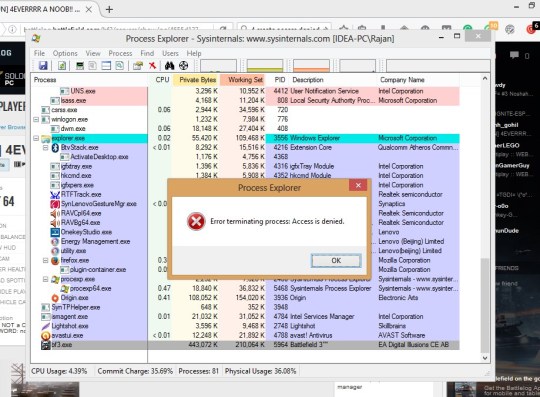This screenshot has width=540, height=397.
Task: Collapse the winlogon.exe tree node
Action: (x=36, y=119)
